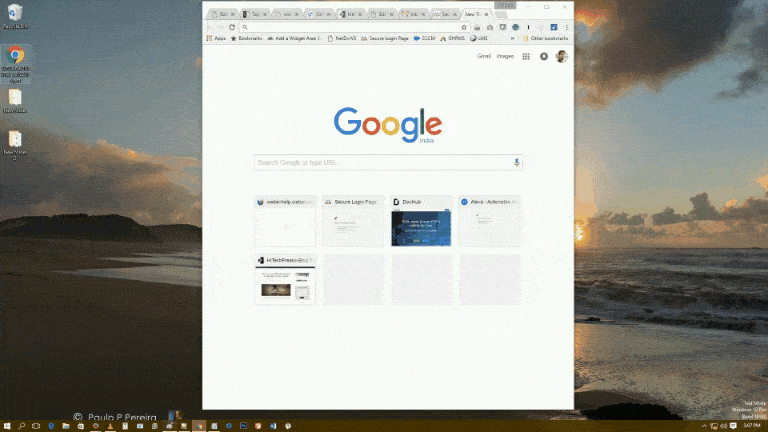This screenshot has width=768, height=432.
Task: Open the Chrome shortcut on the desktop
Action: point(15,64)
